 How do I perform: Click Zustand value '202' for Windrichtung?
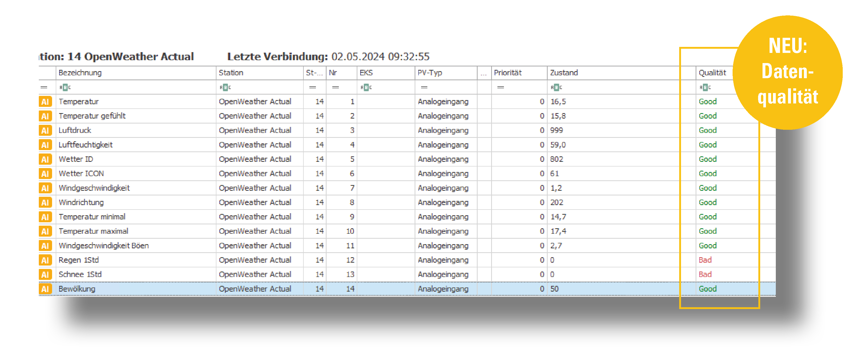[557, 202]
